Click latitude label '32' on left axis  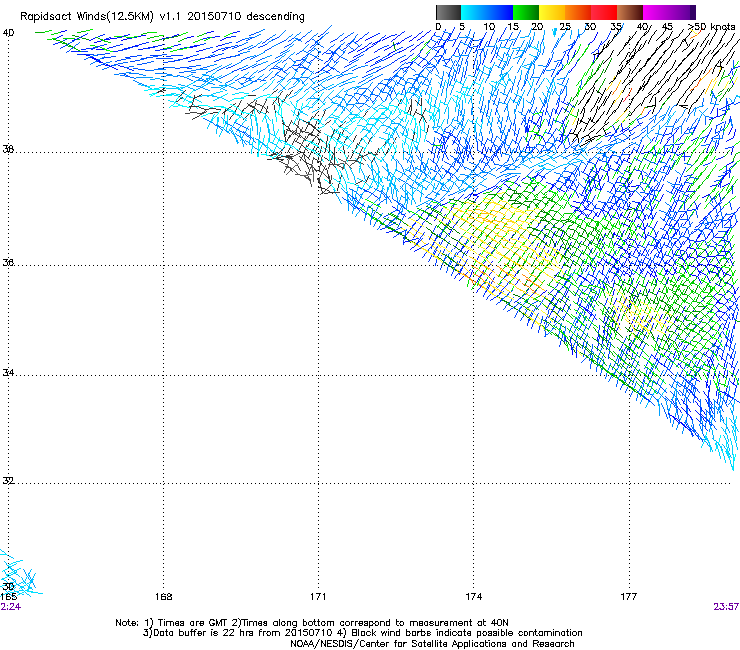click(8, 481)
